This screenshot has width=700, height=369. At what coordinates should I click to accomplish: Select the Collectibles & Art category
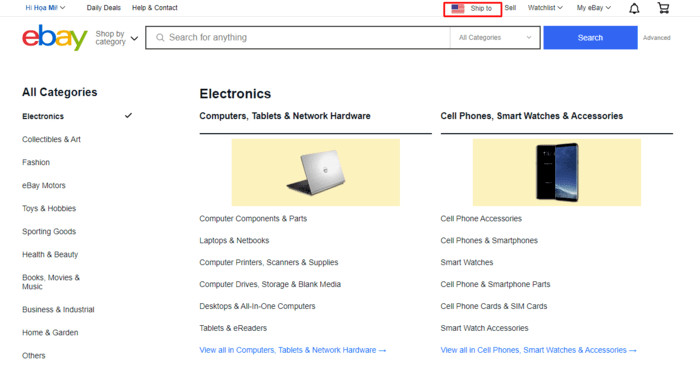[51, 139]
